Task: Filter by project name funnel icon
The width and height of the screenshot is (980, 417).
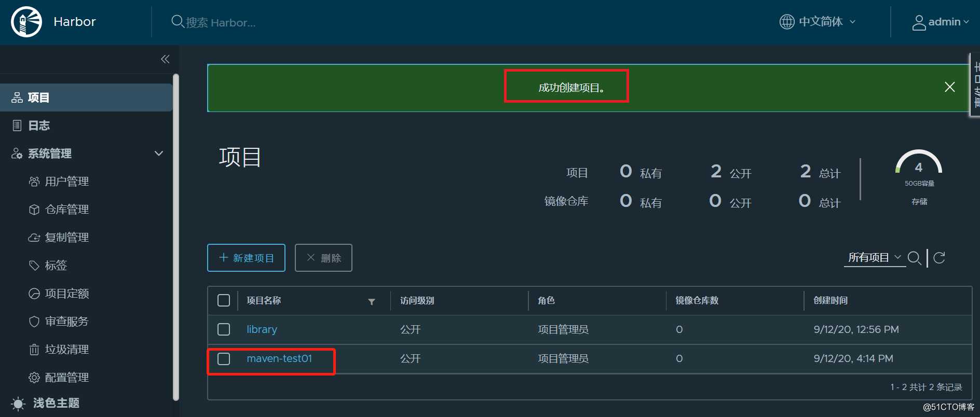Action: coord(372,302)
